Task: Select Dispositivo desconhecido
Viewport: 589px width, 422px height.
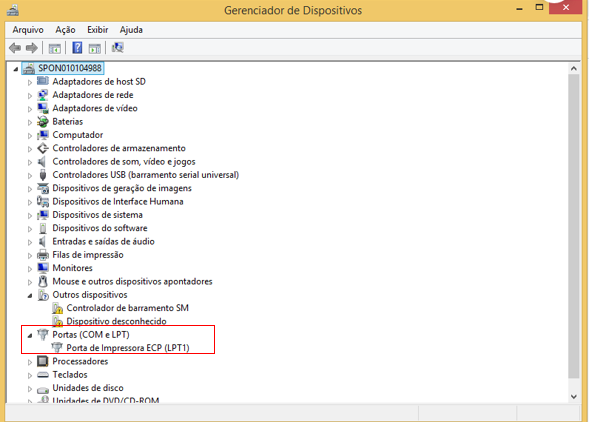Action: [116, 321]
